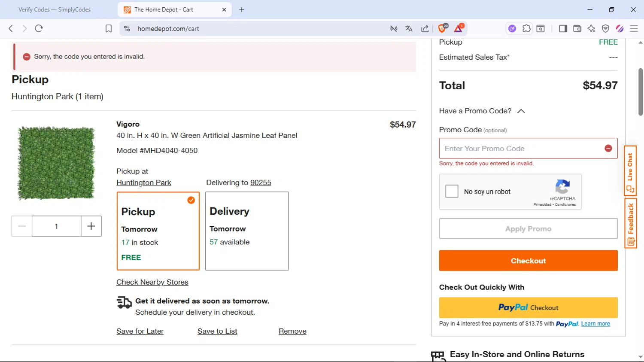The height and width of the screenshot is (362, 644).
Task: Click the translate page icon
Action: 409,29
